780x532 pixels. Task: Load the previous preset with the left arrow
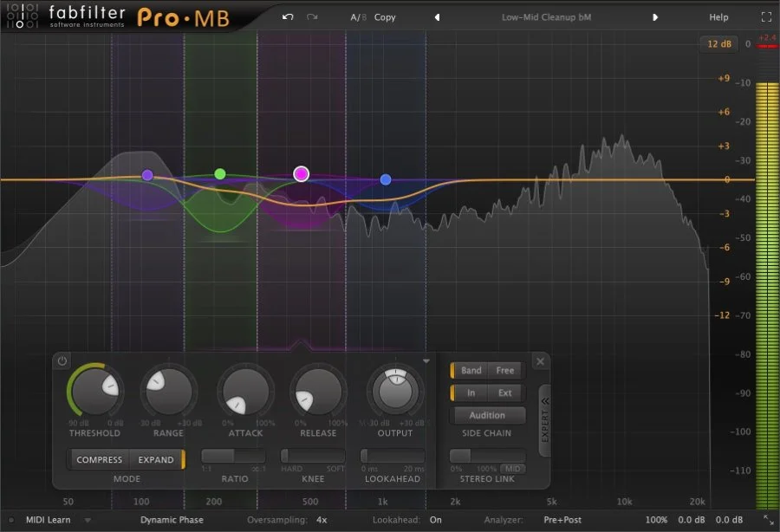click(437, 16)
